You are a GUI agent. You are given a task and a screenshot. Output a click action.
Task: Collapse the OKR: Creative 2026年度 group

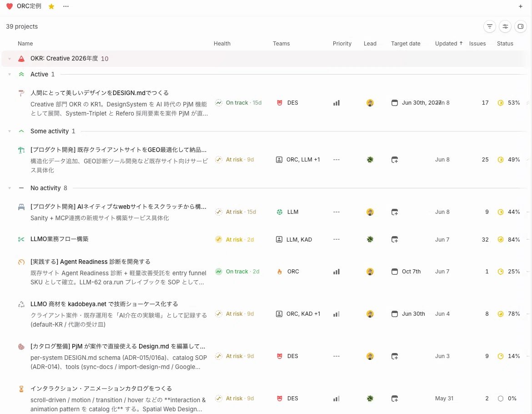[10, 59]
